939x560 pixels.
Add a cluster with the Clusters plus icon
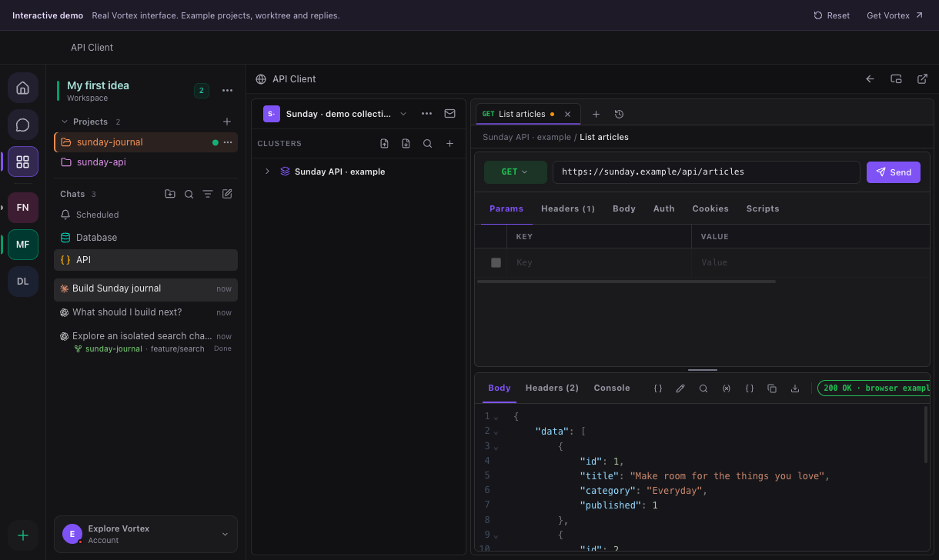point(450,143)
